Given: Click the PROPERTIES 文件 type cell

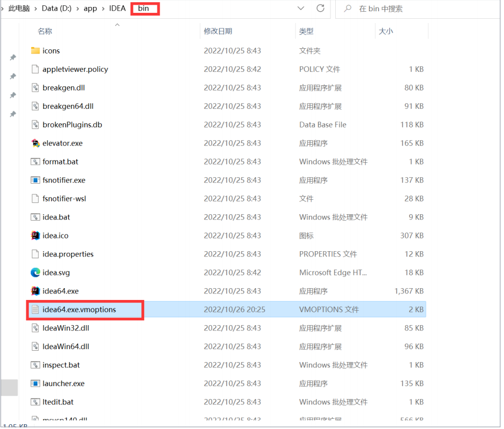Looking at the screenshot, I should [x=328, y=254].
